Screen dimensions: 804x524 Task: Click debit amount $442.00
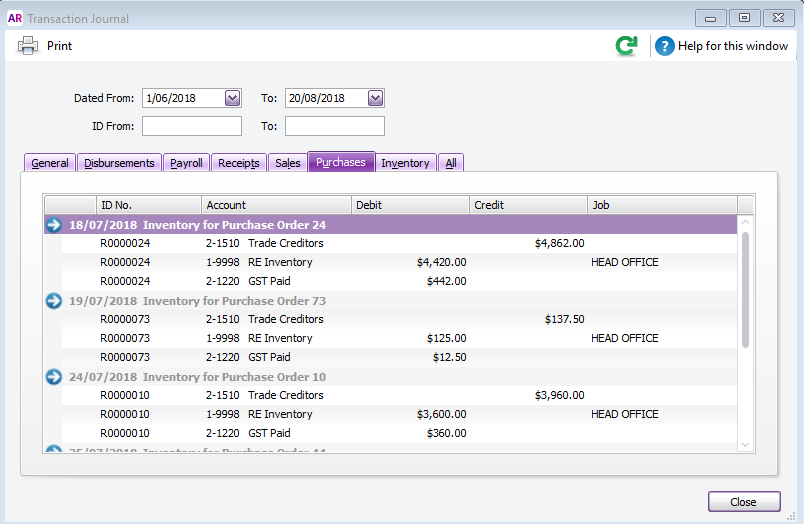point(447,281)
